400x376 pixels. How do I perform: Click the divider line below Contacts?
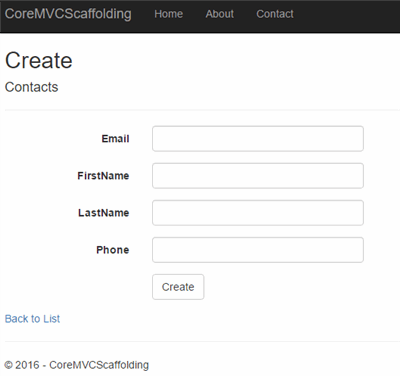coord(202,109)
